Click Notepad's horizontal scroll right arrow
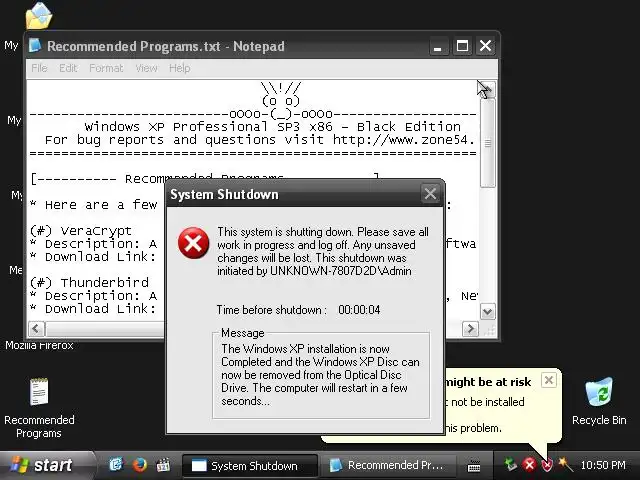The width and height of the screenshot is (640, 480). pos(471,329)
